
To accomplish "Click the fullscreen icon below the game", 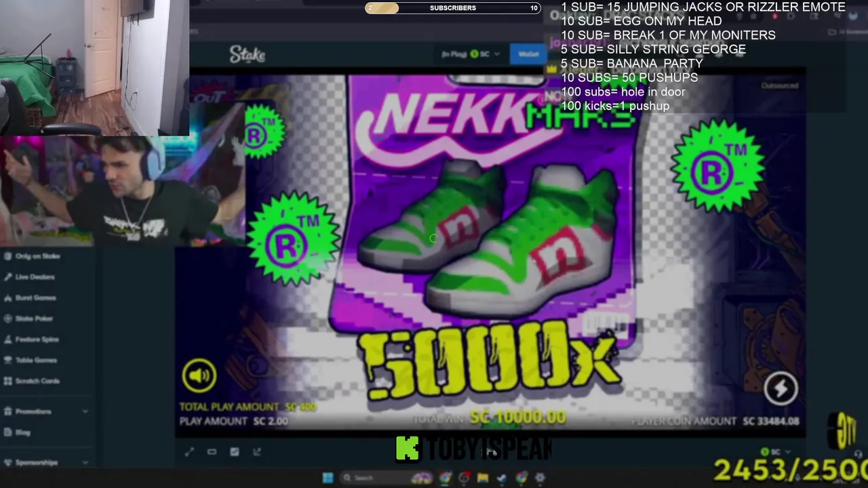I will [189, 452].
